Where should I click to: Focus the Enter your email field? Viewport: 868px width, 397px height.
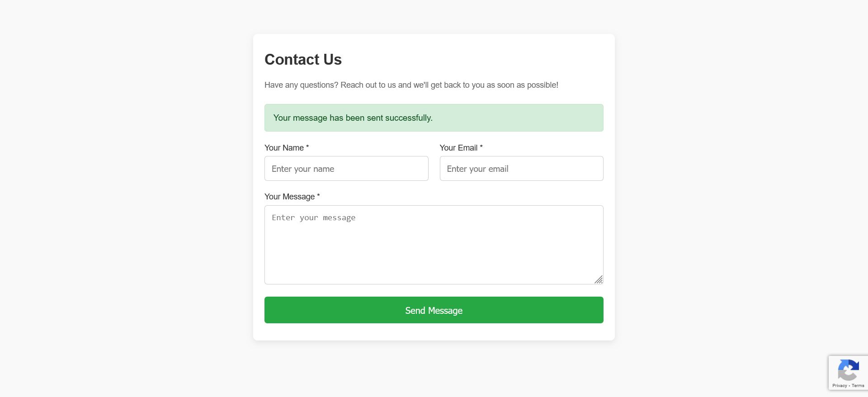[521, 169]
